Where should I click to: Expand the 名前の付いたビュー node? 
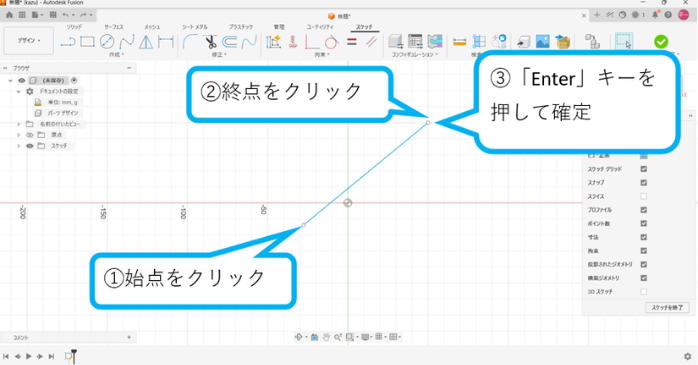[19, 124]
